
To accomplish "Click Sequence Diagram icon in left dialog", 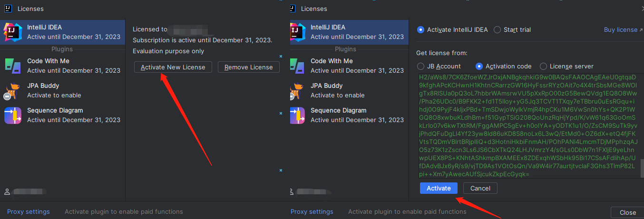I will click(x=12, y=115).
